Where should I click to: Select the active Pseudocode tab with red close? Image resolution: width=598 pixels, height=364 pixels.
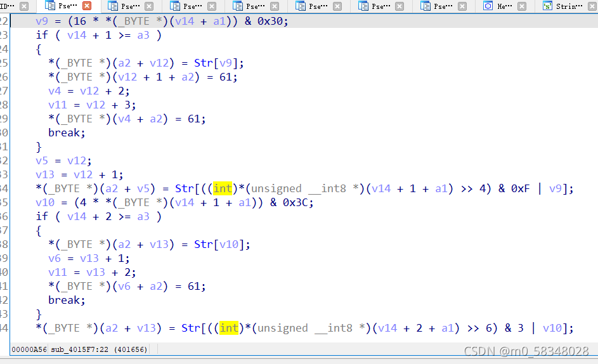[x=68, y=6]
